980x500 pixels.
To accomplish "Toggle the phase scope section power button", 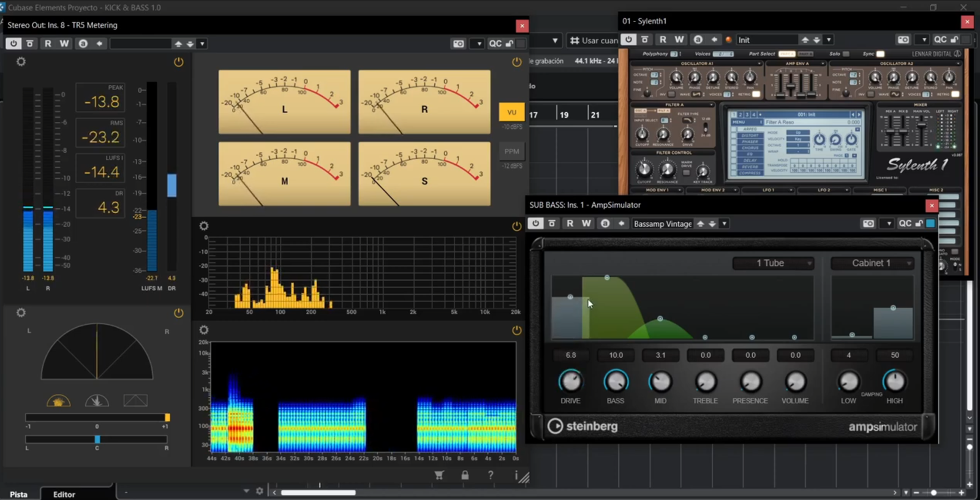I will (178, 313).
